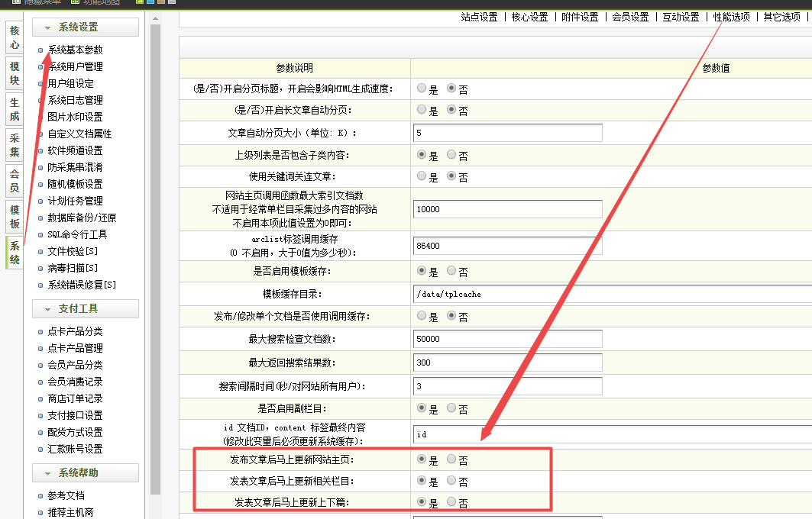The image size is (812, 519).
Task: Click the 最大索引文档数 field showing 10000
Action: (508, 209)
